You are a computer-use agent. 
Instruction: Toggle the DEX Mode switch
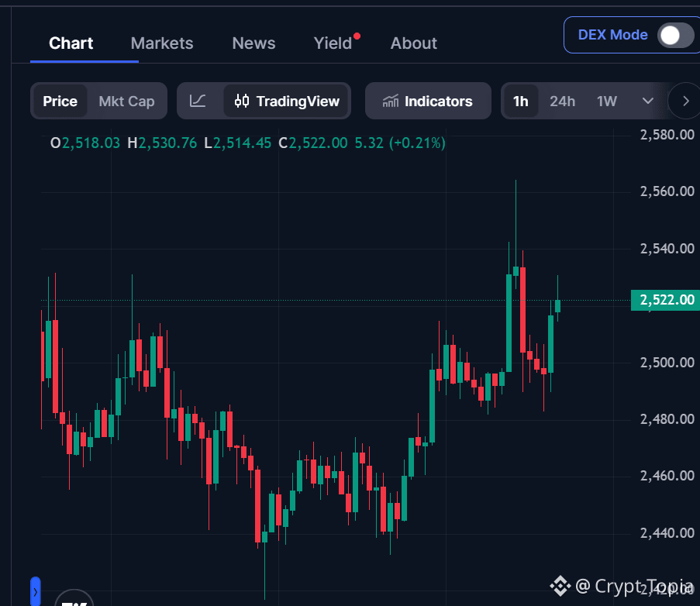pyautogui.click(x=674, y=35)
